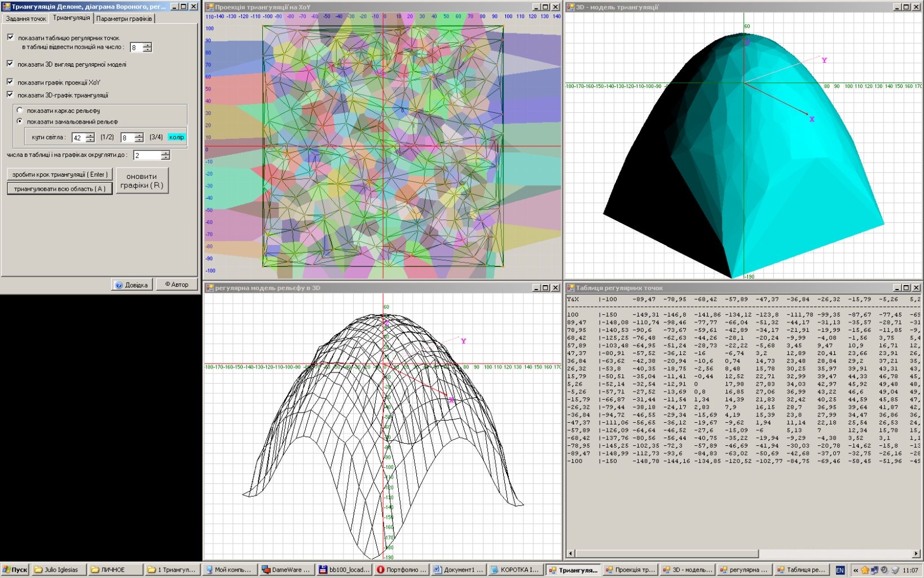The height and width of the screenshot is (578, 924).
Task: Open Довідка help button
Action: [132, 285]
